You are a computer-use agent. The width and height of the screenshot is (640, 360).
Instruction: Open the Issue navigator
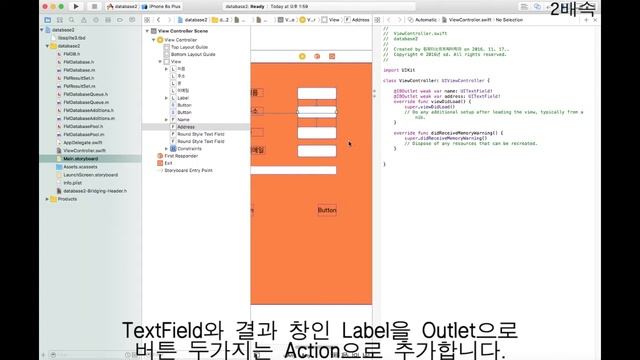84,20
